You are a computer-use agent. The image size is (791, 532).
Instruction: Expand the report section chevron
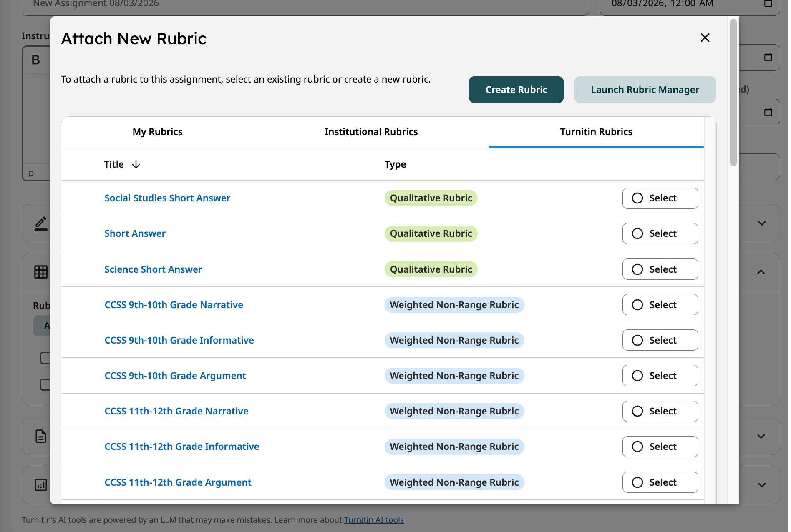[x=762, y=485]
